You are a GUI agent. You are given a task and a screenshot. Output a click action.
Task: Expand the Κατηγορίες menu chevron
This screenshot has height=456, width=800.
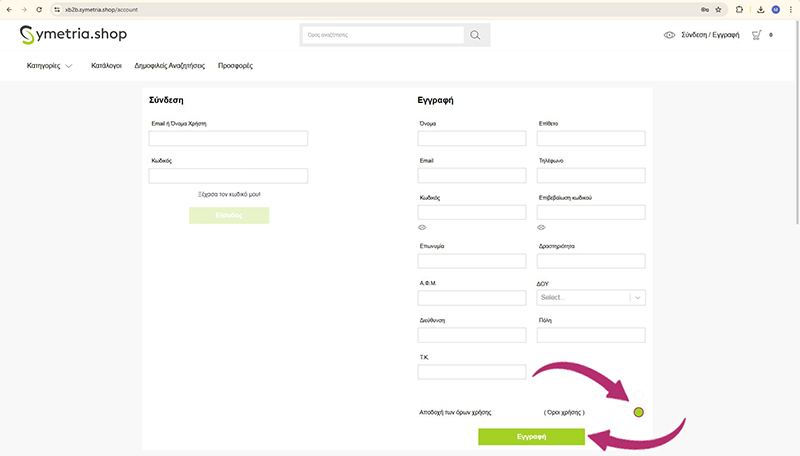tap(69, 66)
